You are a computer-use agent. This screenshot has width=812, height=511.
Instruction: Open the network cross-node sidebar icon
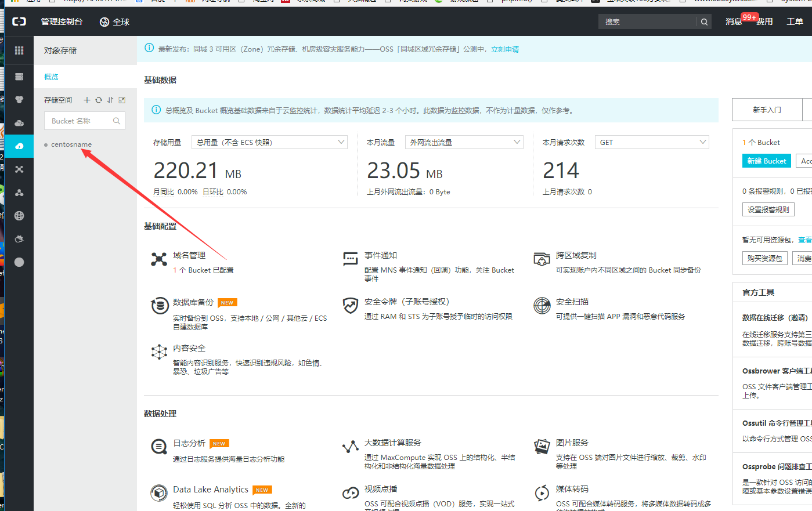point(19,169)
